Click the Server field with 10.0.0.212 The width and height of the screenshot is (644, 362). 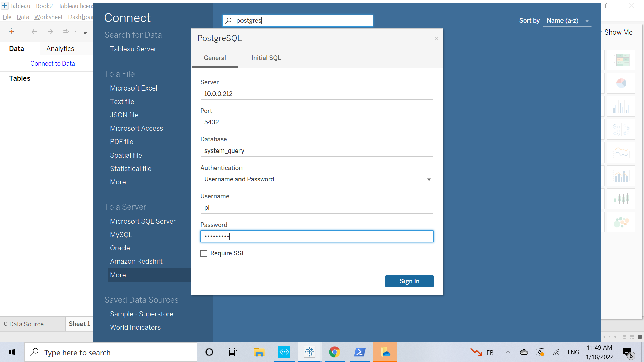tap(317, 94)
